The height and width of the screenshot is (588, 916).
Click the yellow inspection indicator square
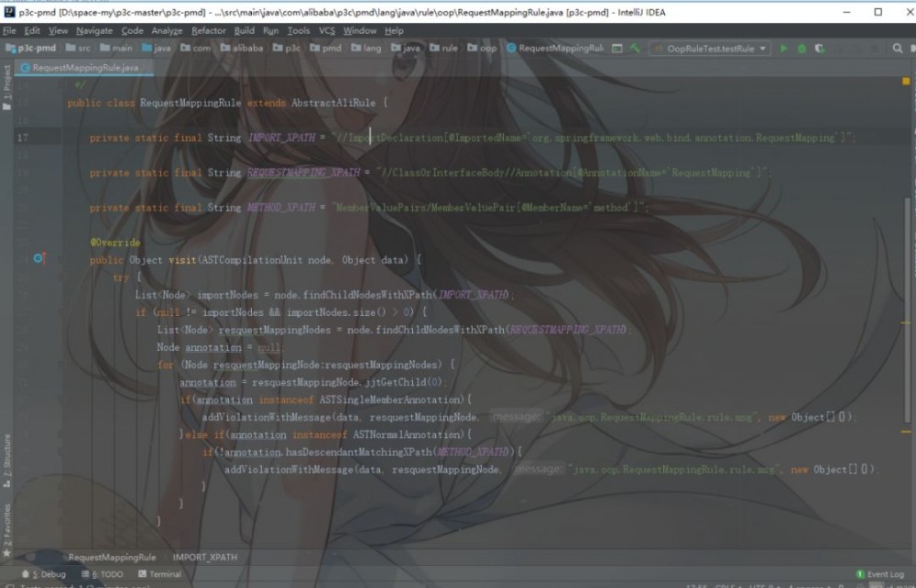906,82
